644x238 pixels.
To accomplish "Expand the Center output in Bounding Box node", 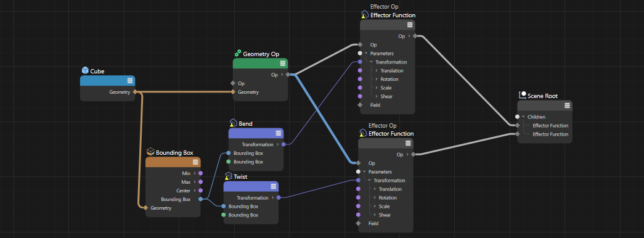I will [x=195, y=191].
